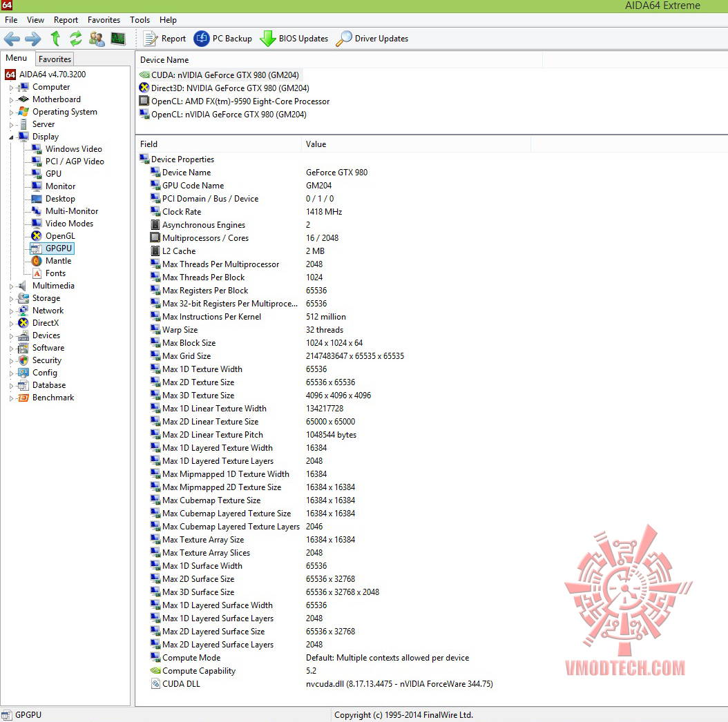
Task: Expand the Operating System tree node
Action: (11, 113)
